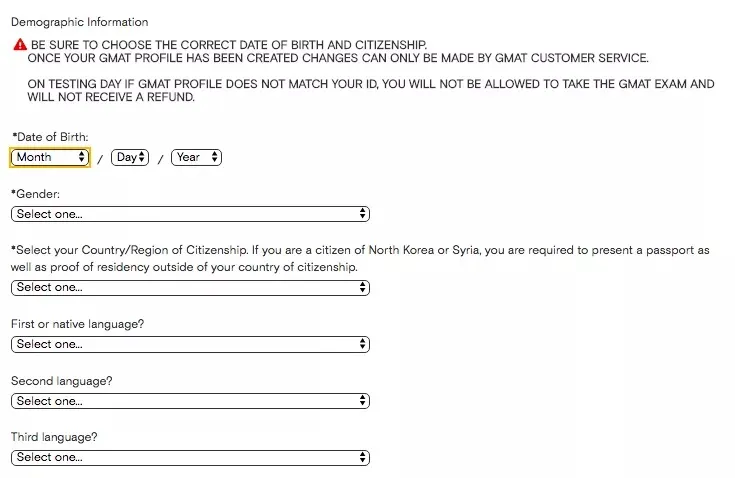735x478 pixels.
Task: Click the GMAT customer service notice line
Action: pos(338,58)
